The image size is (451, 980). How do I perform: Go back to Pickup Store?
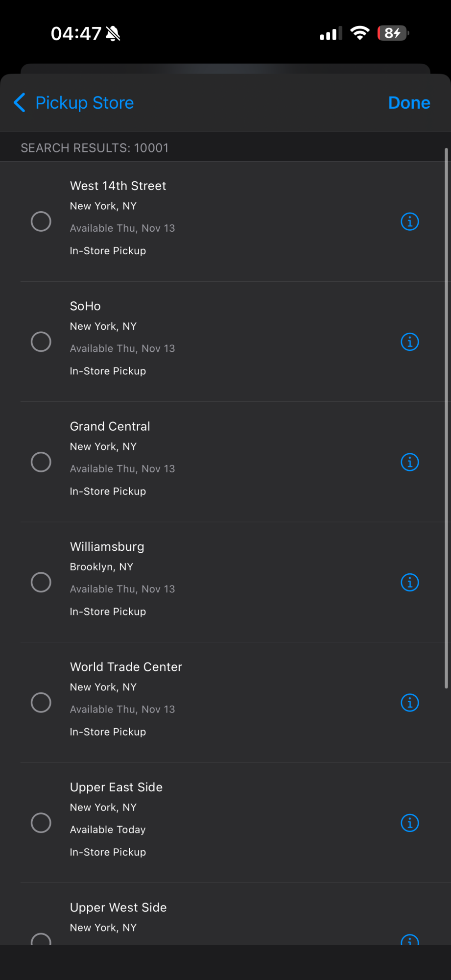84,103
